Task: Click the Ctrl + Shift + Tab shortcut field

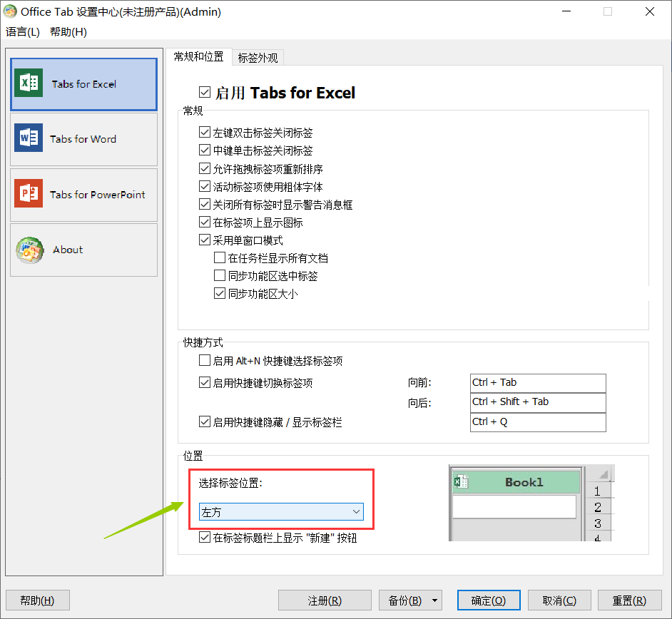Action: click(x=538, y=402)
